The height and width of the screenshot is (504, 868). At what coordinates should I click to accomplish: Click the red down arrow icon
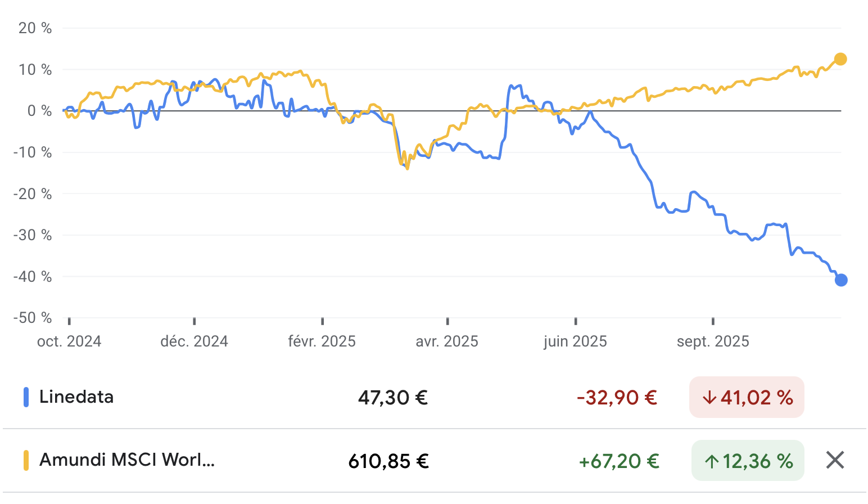coord(709,398)
